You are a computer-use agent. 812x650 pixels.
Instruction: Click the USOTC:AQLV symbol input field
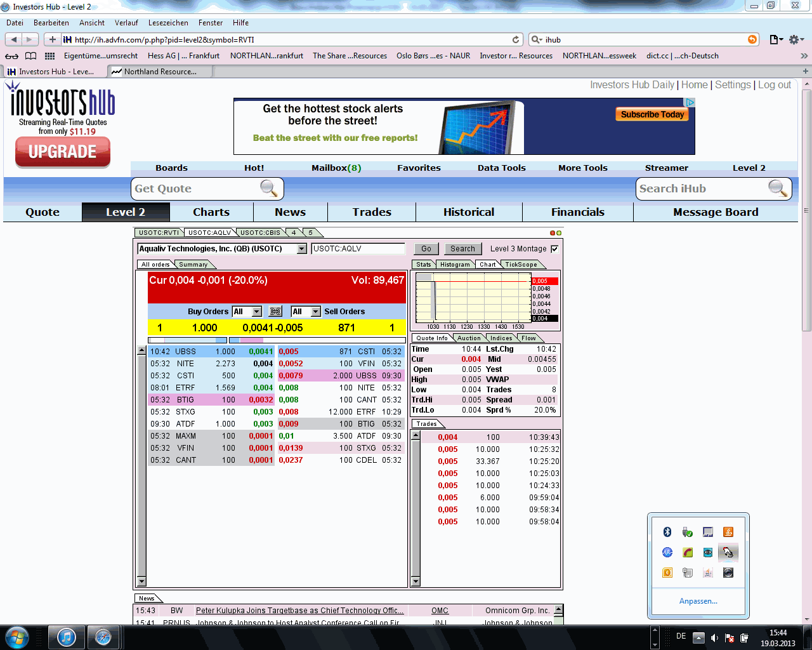(358, 249)
